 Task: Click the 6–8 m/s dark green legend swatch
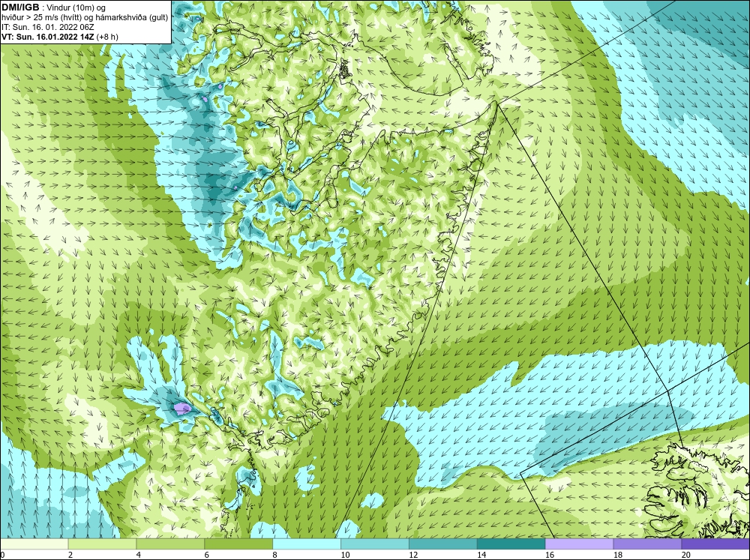coord(238,544)
